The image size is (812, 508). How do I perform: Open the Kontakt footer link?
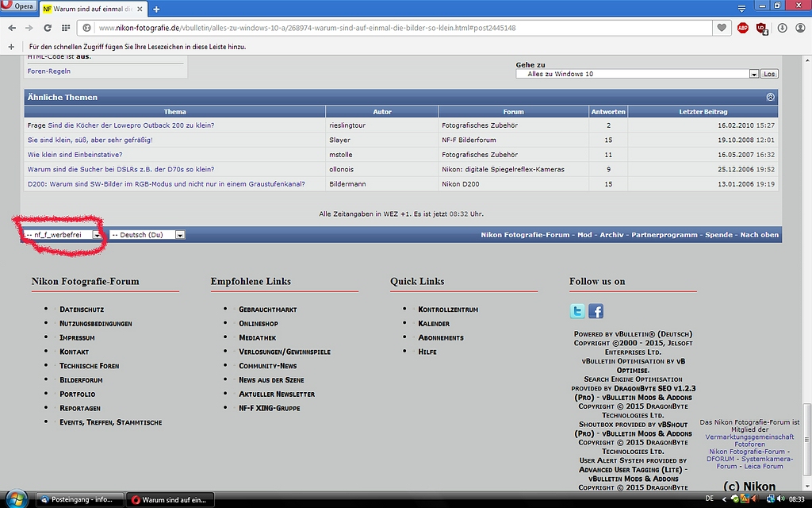point(74,352)
